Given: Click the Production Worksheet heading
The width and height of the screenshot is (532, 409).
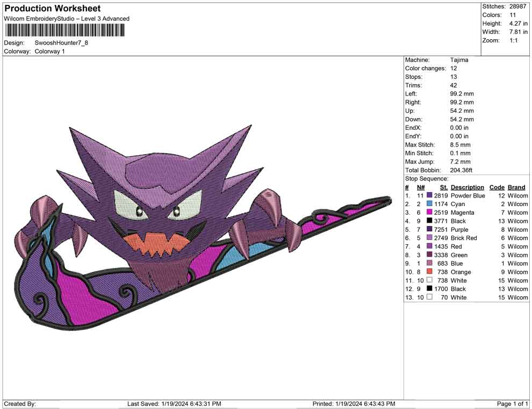Looking at the screenshot, I should click(x=53, y=9).
